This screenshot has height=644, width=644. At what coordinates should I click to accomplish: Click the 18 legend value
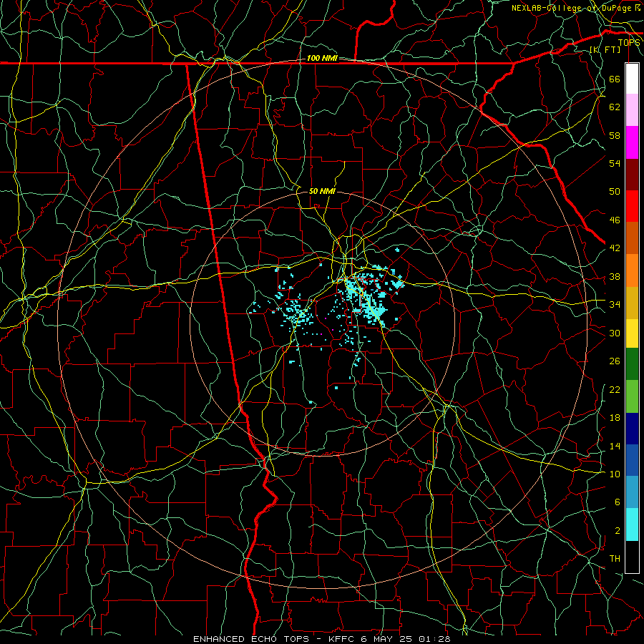pyautogui.click(x=615, y=418)
